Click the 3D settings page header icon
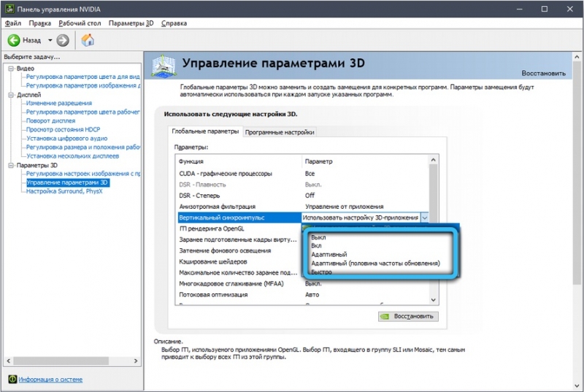The width and height of the screenshot is (584, 392). pyautogui.click(x=163, y=66)
